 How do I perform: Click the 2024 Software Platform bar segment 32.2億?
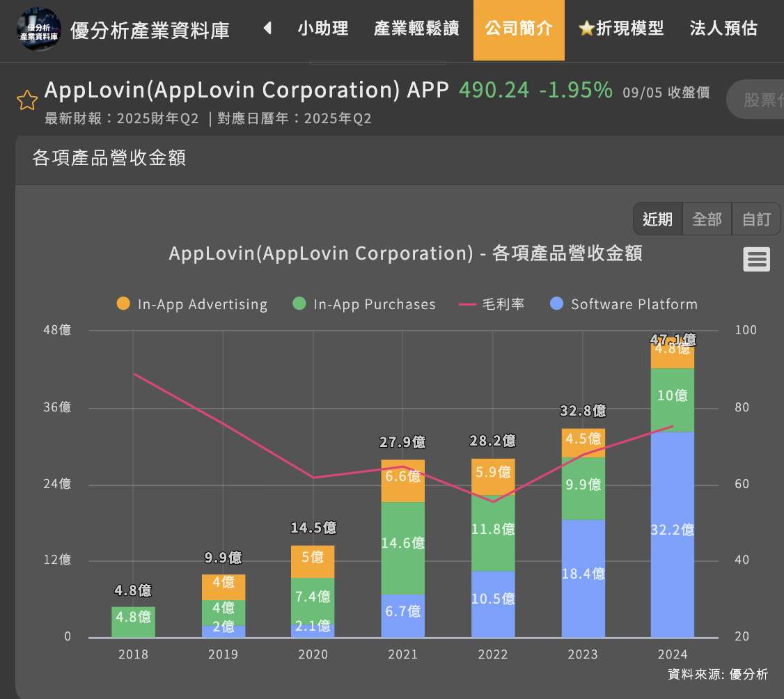coord(673,535)
